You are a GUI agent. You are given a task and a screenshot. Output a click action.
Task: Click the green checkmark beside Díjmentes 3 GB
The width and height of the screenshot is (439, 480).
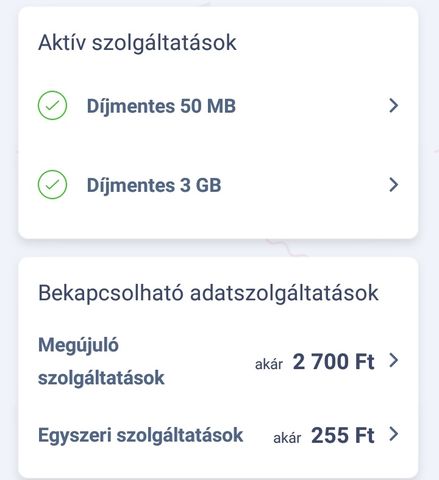coord(52,185)
